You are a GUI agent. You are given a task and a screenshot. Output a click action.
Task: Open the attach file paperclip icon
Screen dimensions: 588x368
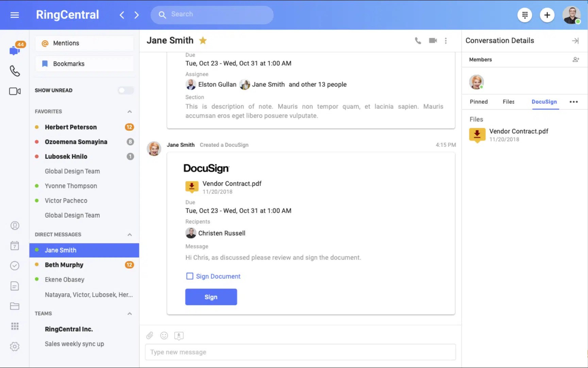(150, 336)
